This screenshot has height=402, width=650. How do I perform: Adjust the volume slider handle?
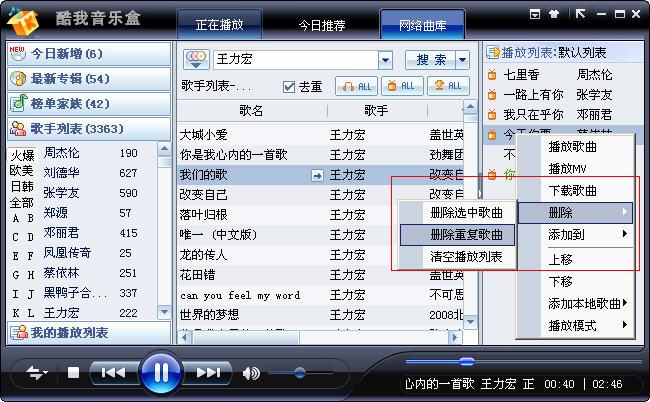tap(298, 373)
